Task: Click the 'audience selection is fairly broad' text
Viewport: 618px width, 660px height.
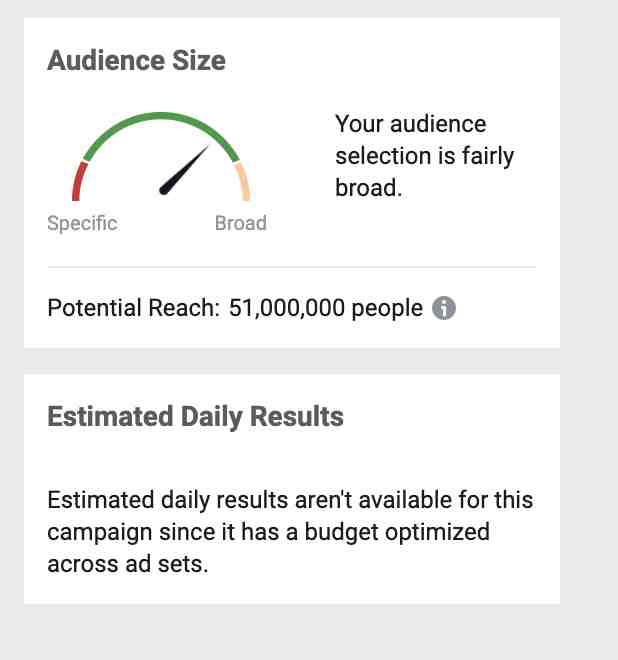Action: pos(424,156)
